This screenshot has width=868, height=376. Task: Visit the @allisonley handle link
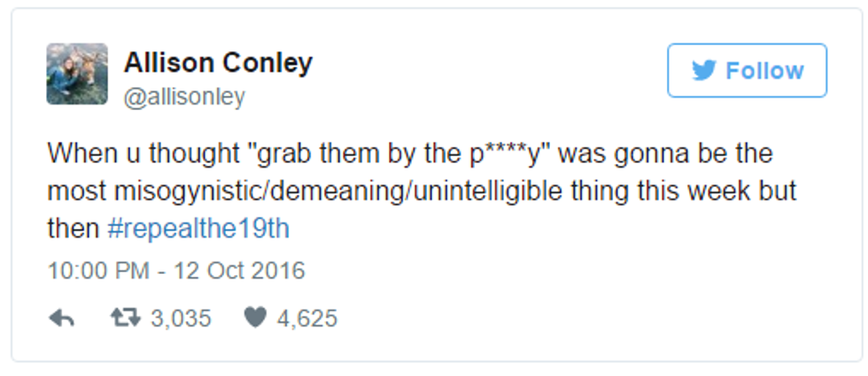pos(184,97)
